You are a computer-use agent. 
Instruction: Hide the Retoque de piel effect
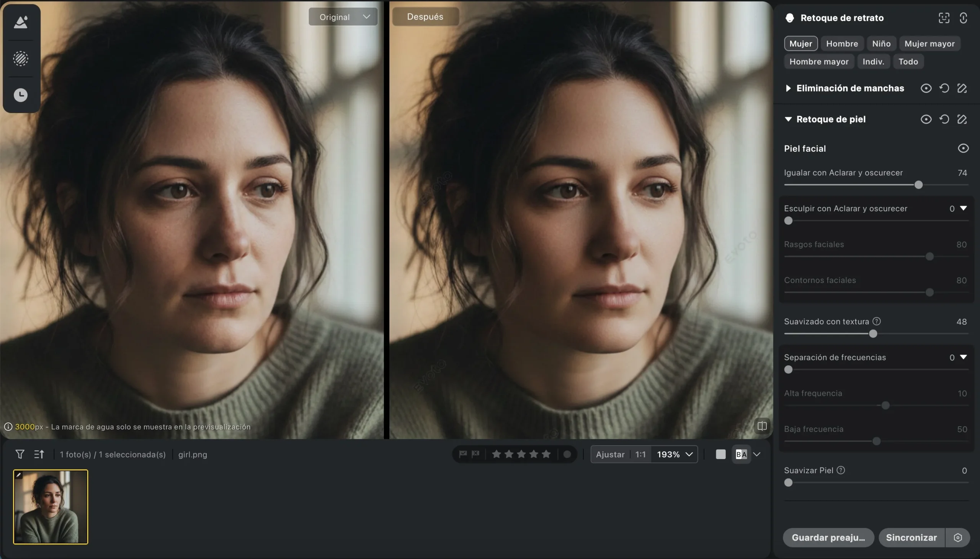pyautogui.click(x=926, y=119)
